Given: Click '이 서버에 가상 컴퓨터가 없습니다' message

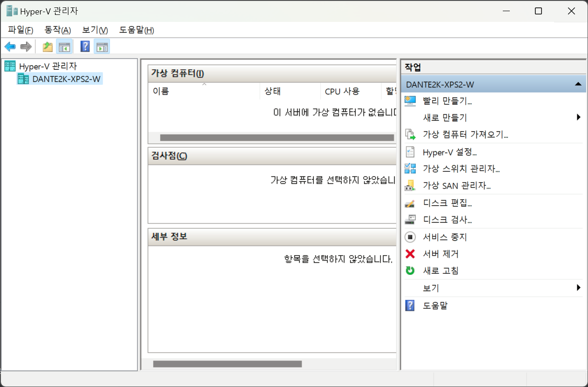Looking at the screenshot, I should 335,112.
